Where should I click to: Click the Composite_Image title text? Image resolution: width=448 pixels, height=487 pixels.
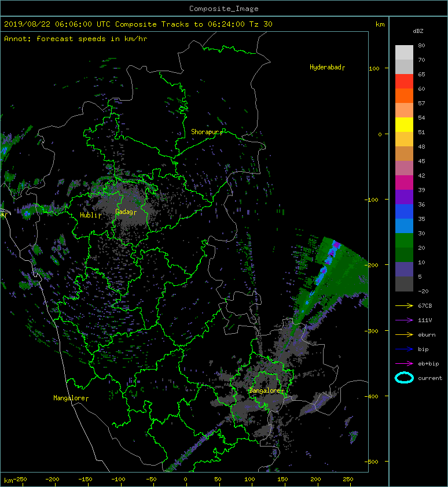point(224,9)
